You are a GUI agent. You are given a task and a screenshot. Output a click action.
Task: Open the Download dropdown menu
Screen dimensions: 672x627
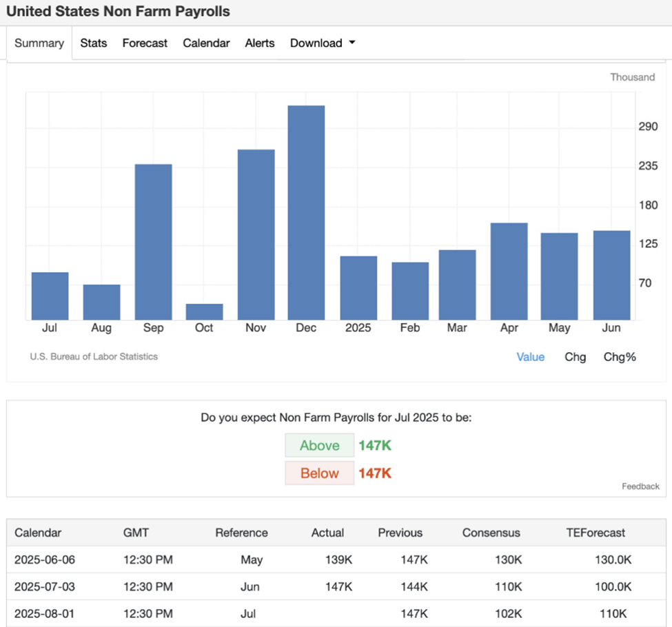pyautogui.click(x=316, y=43)
